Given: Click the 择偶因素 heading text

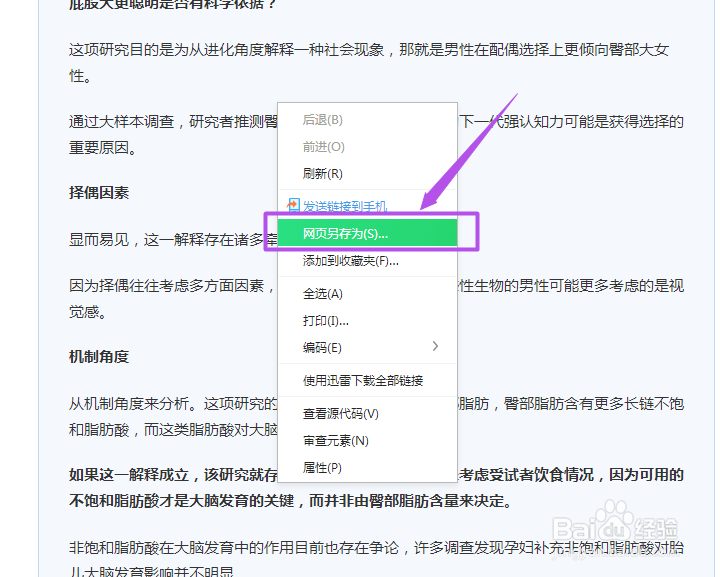Looking at the screenshot, I should tap(99, 193).
